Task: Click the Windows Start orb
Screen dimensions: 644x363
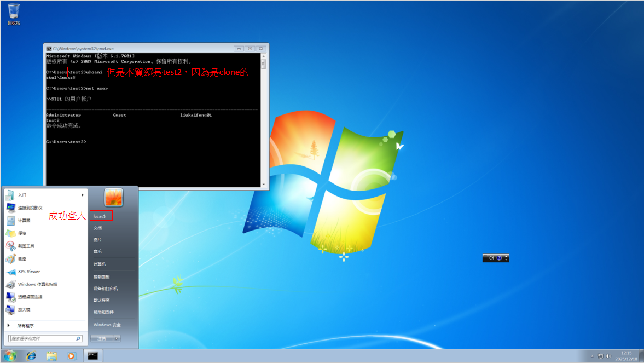Action: click(x=10, y=355)
